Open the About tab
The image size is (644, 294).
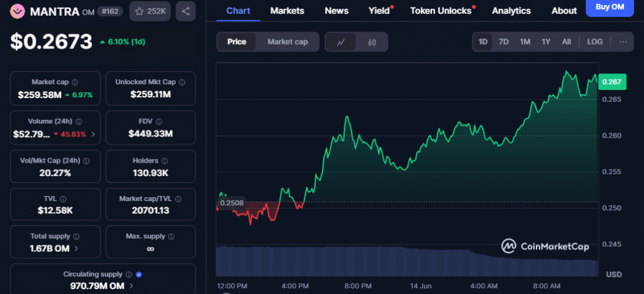564,11
